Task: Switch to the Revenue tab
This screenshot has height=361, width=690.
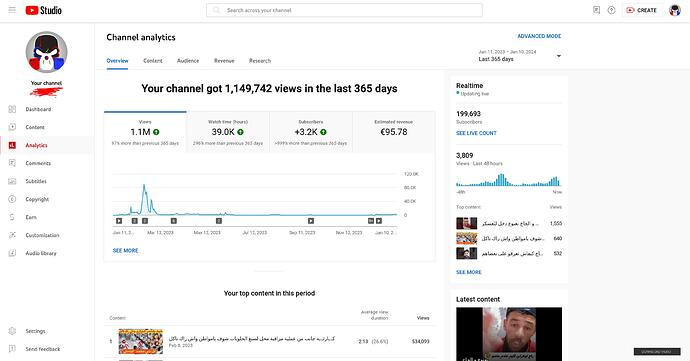Action: (x=224, y=61)
